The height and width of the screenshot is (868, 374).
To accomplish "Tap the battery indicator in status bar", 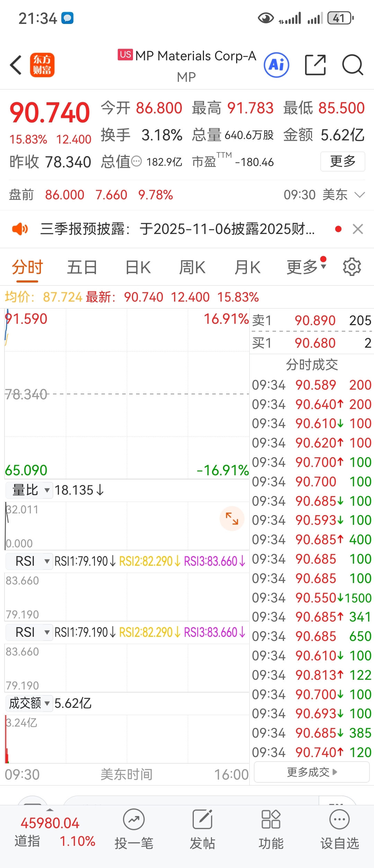I will (x=340, y=18).
